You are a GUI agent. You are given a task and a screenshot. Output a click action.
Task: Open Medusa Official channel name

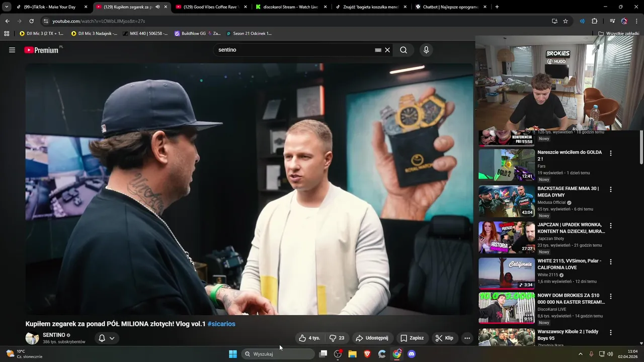pos(551,203)
